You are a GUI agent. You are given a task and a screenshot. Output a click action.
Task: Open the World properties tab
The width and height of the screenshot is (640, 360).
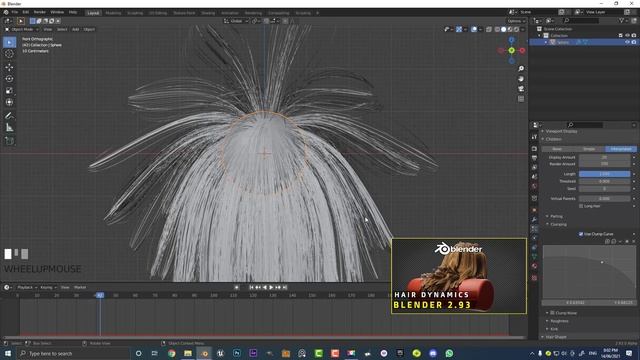tap(534, 186)
